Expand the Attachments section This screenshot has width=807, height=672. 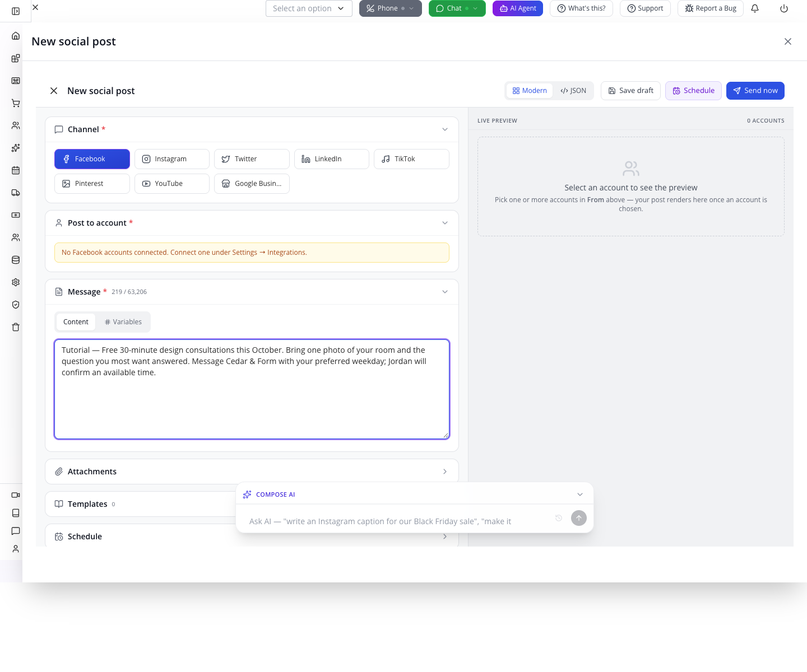point(252,472)
